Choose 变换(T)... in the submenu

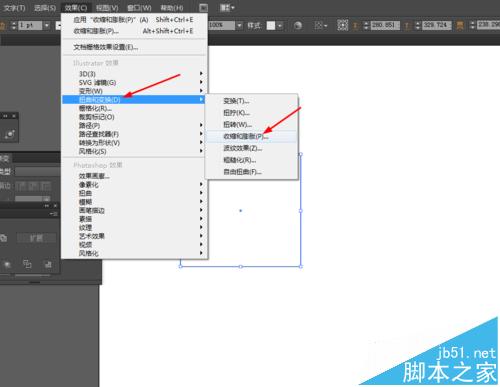[251, 101]
